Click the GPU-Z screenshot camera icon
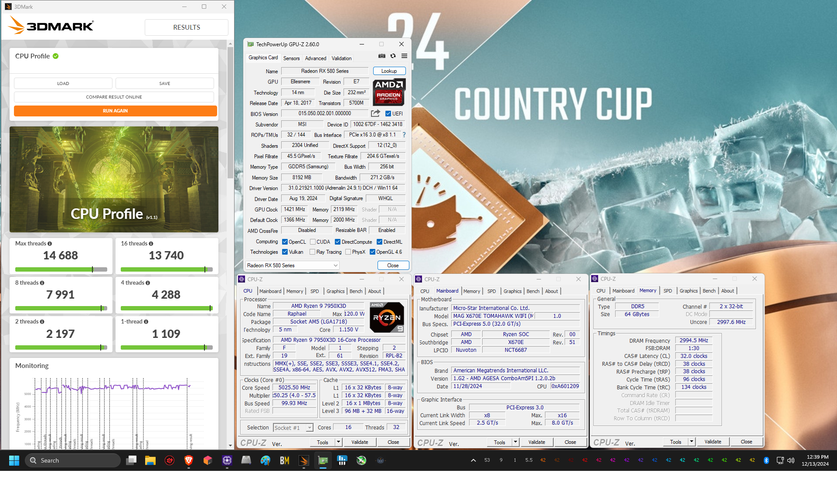 (x=381, y=56)
